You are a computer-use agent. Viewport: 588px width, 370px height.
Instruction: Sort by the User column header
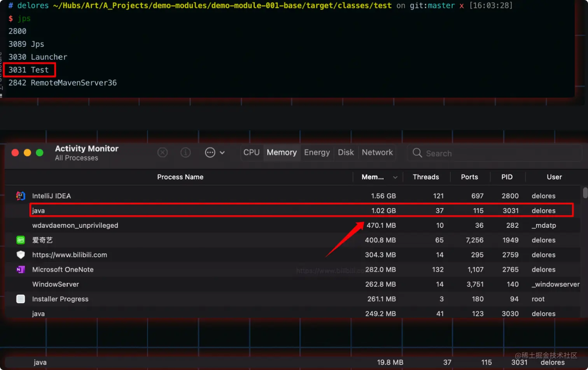[x=554, y=177]
